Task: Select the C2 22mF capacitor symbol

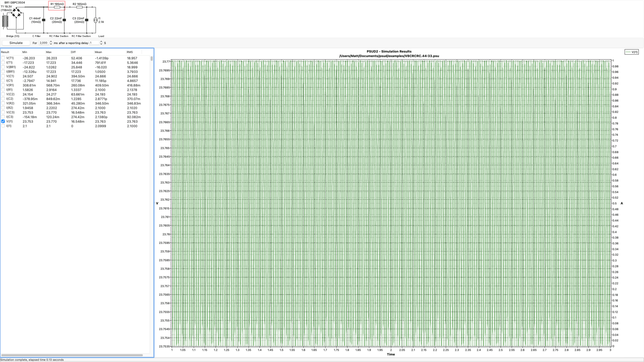Action: pos(64,20)
